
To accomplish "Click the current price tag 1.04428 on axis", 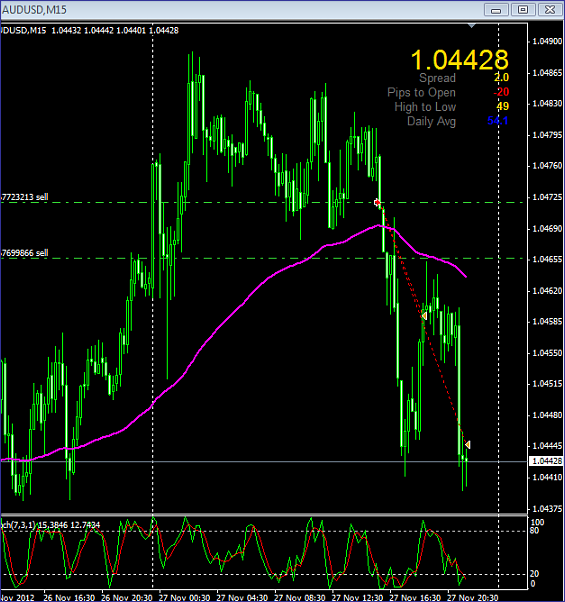I will click(547, 461).
